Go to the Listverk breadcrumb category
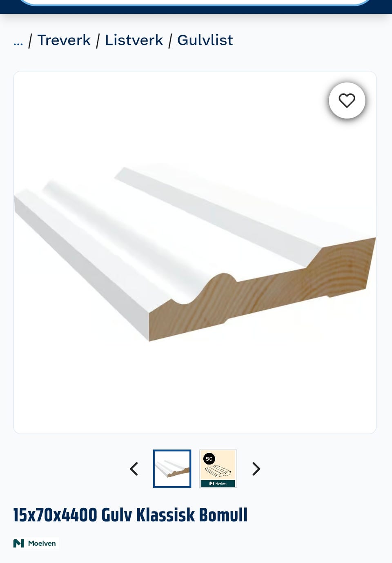This screenshot has width=392, height=563. 134,40
